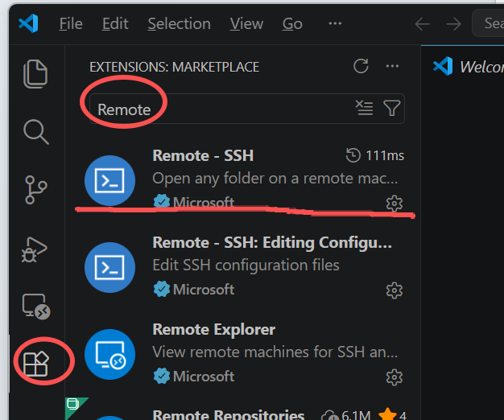Open the Selection menu
504x420 pixels.
pos(179,24)
